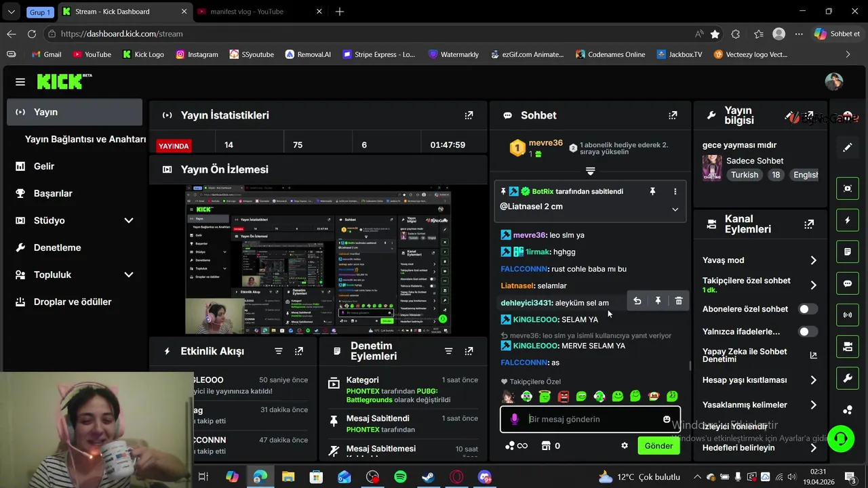Viewport: 868px width, 488px height.
Task: Click the pencil edit icon in the right sidebar
Action: point(848,147)
